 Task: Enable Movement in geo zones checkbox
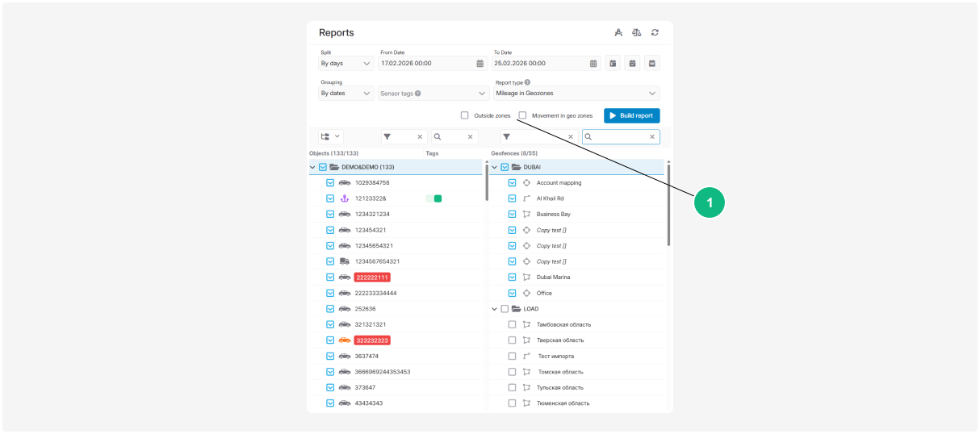pos(523,115)
